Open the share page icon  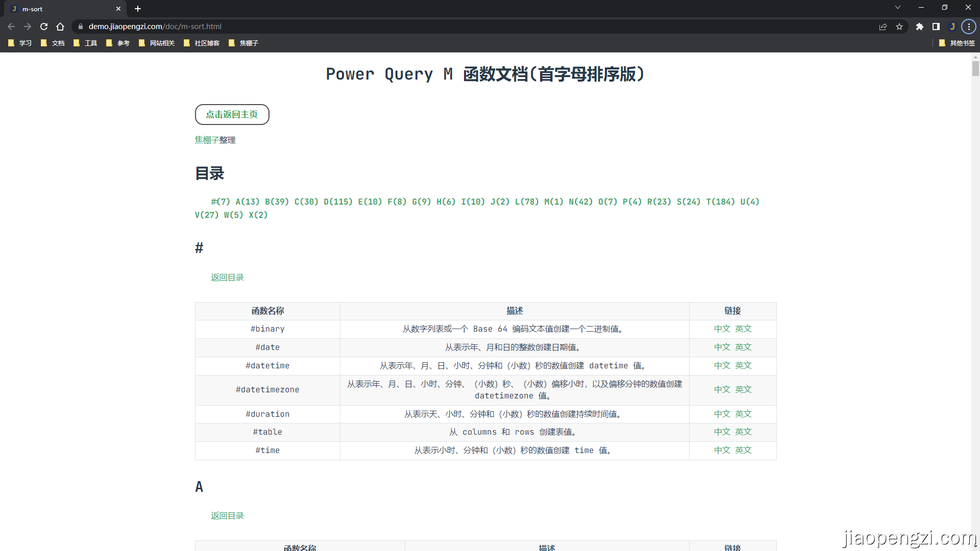click(x=883, y=27)
